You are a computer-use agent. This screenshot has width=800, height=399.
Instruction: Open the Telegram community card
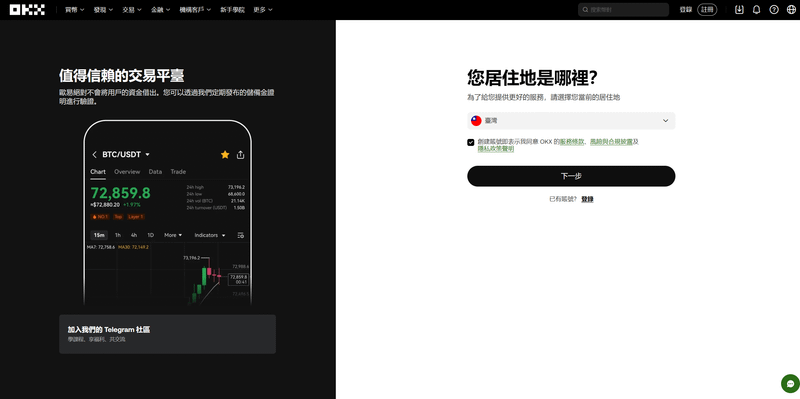coord(167,334)
